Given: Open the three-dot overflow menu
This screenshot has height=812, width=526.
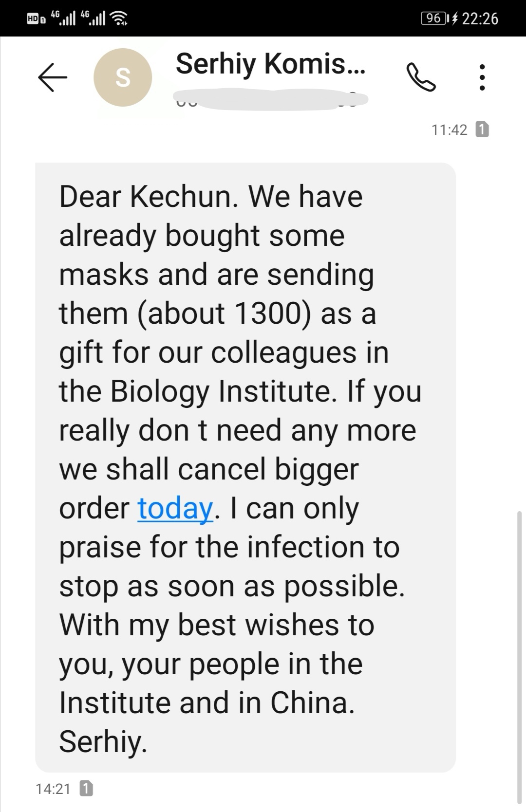Looking at the screenshot, I should 482,77.
